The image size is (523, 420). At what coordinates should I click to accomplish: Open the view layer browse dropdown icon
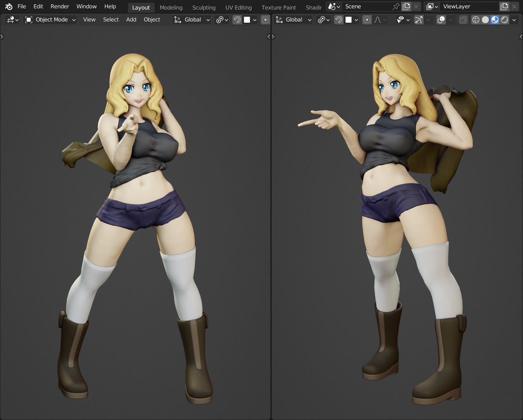coord(431,7)
